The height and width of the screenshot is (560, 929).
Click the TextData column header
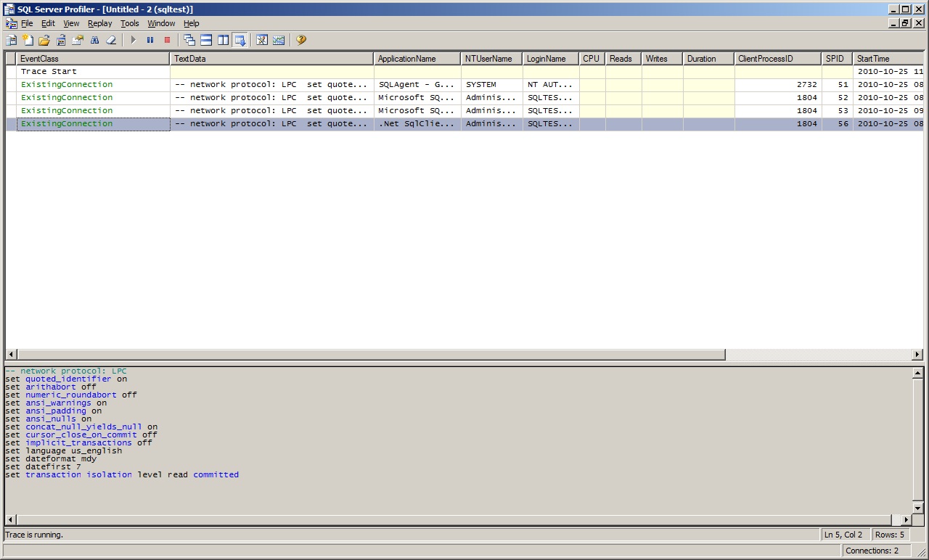272,59
